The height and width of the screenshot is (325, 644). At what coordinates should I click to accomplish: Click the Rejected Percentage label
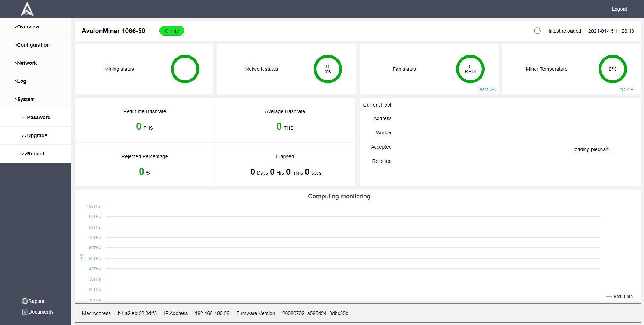(145, 156)
